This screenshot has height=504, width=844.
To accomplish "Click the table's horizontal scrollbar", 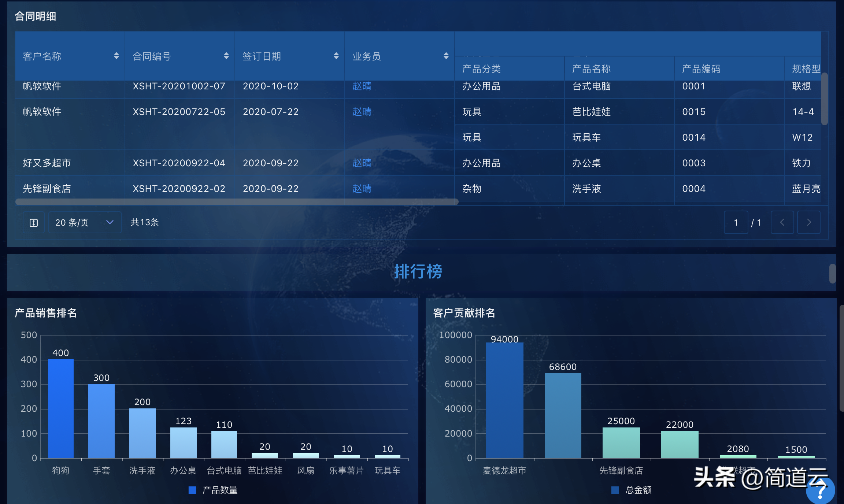I will coord(237,202).
